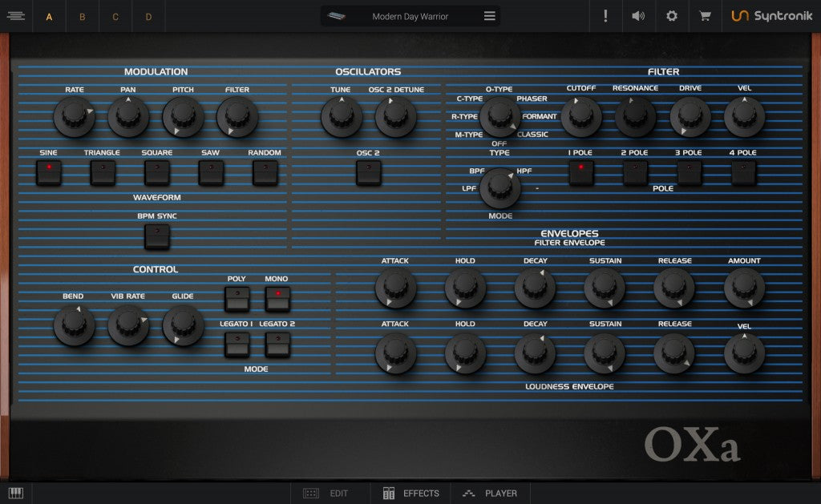Enable the 4 POLE filter setting

click(x=742, y=171)
